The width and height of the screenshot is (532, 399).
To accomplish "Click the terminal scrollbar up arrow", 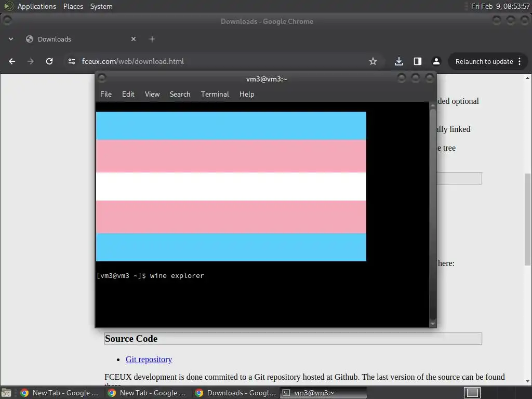I will 433,105.
